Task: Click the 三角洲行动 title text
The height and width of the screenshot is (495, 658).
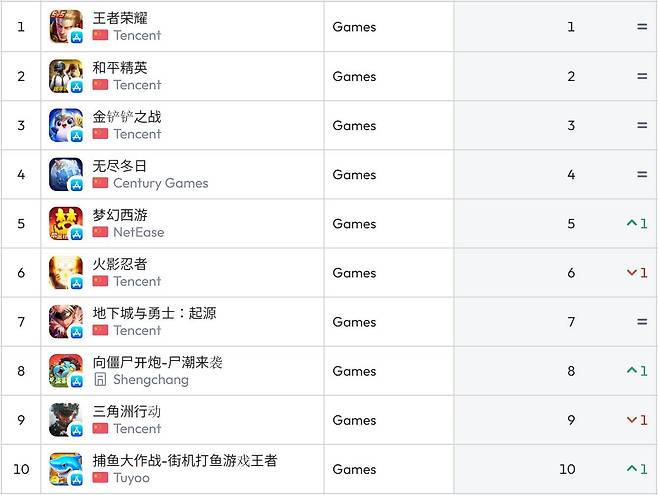Action: tap(127, 411)
